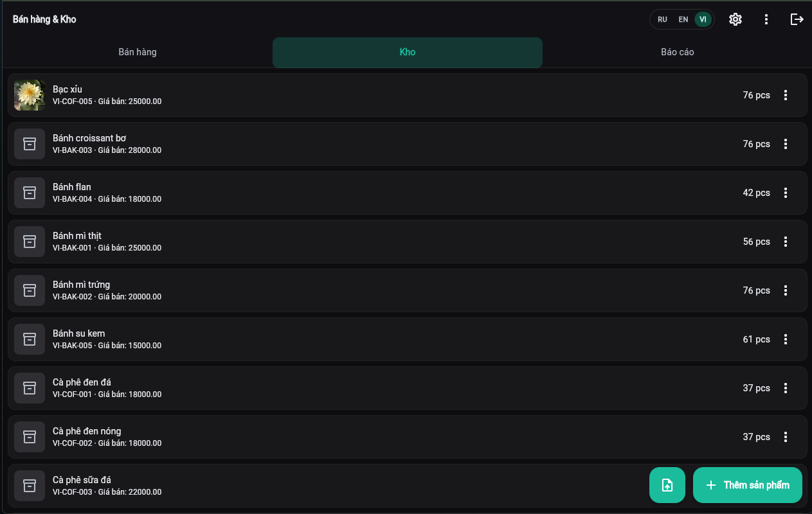Switch language to RU
This screenshot has width=812, height=514.
pos(662,19)
